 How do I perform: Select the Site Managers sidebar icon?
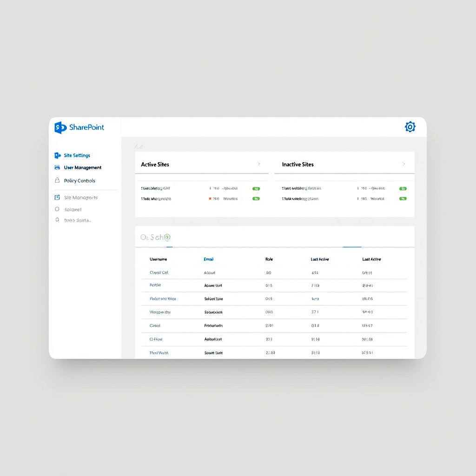tap(57, 197)
